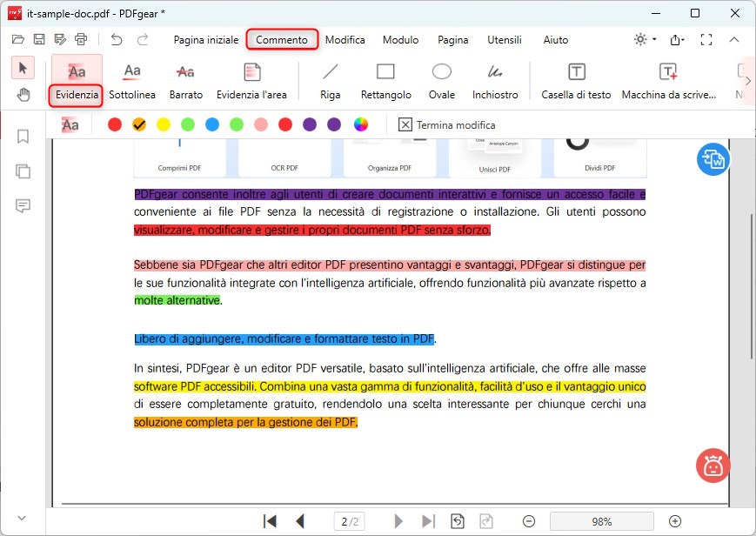756x536 pixels.
Task: Undo the last action
Action: (x=117, y=39)
